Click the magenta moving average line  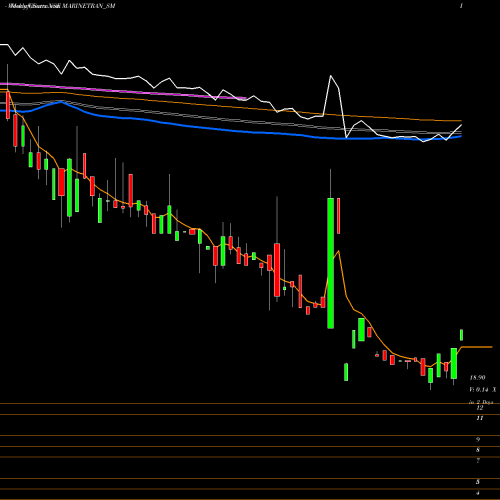click(123, 91)
